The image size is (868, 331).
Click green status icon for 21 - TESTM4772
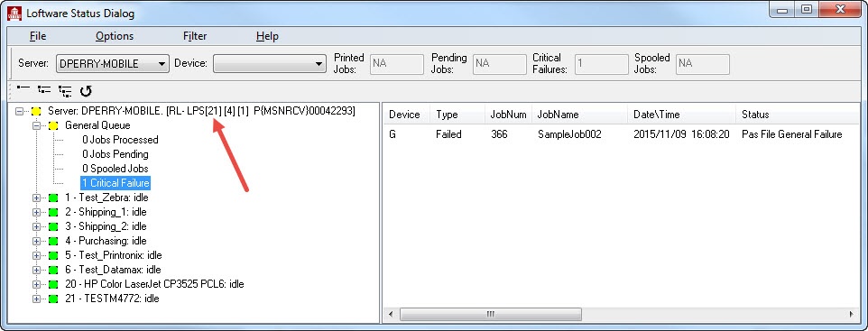(x=53, y=299)
